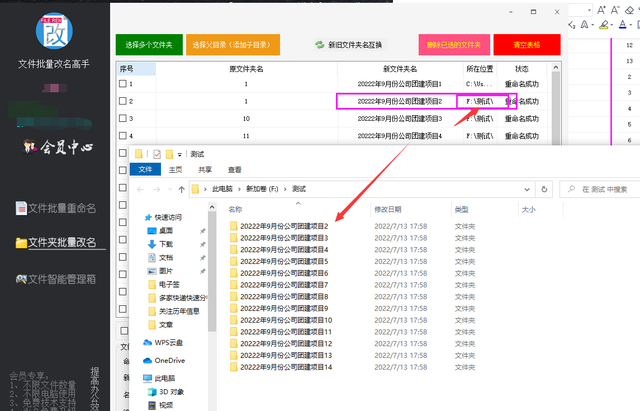Click 新旧文件夹名互换 swap icon button
Screen dimensions: 640x411
[x=349, y=45]
